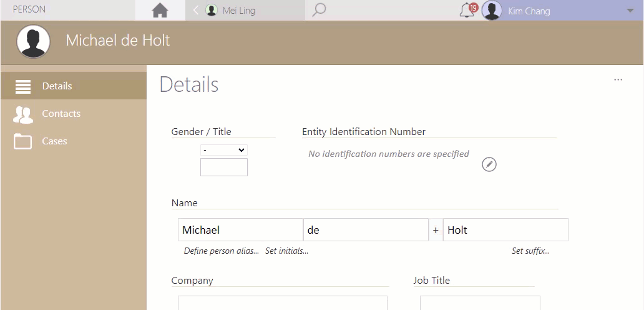
Task: Click Set initials link
Action: [286, 251]
